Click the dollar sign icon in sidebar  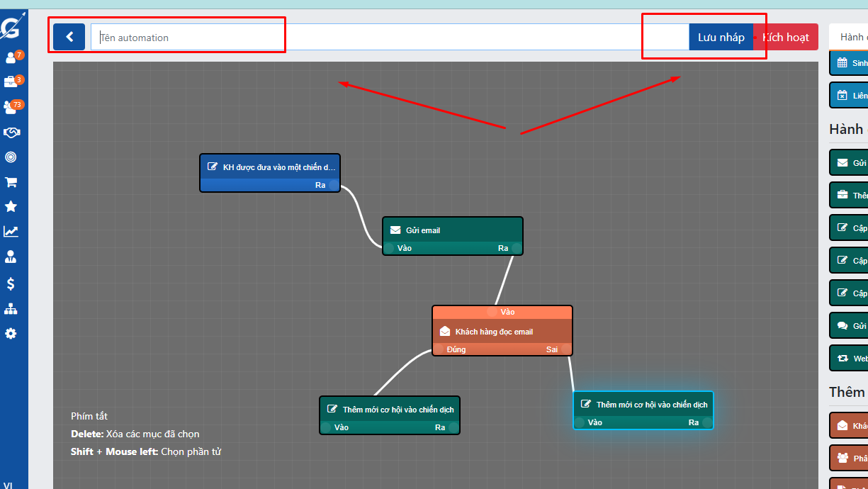point(11,283)
